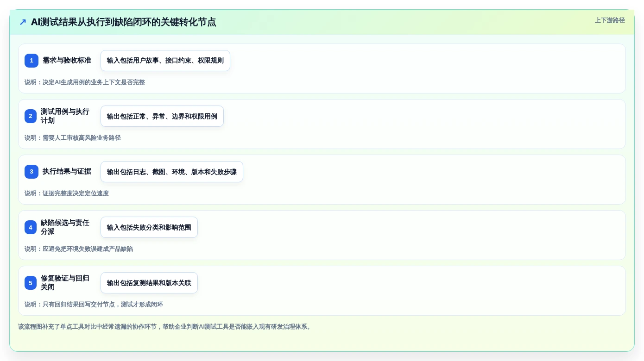The image size is (644, 361).
Task: Click the 输出包括正常、异常、边界和权限用例 chip
Action: [162, 116]
